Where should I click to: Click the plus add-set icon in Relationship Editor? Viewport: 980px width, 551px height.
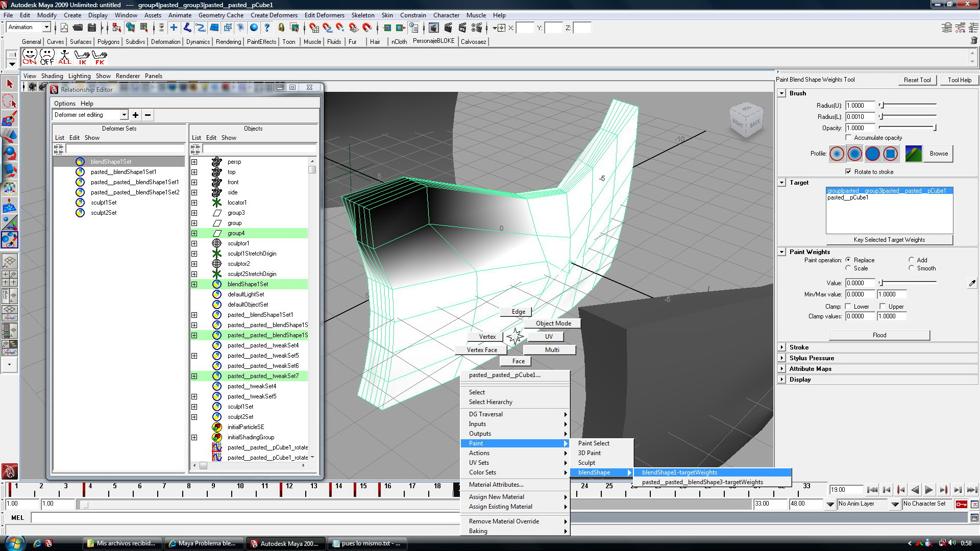point(135,115)
